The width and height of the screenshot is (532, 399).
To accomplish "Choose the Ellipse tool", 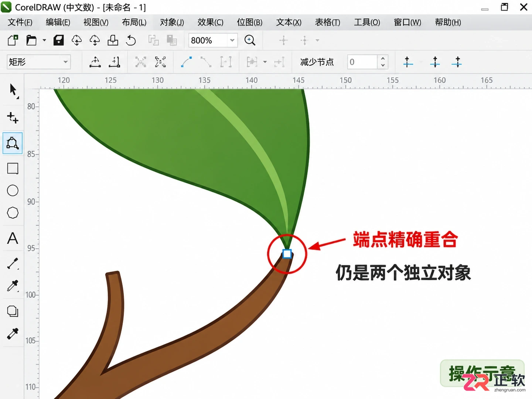I will point(13,191).
